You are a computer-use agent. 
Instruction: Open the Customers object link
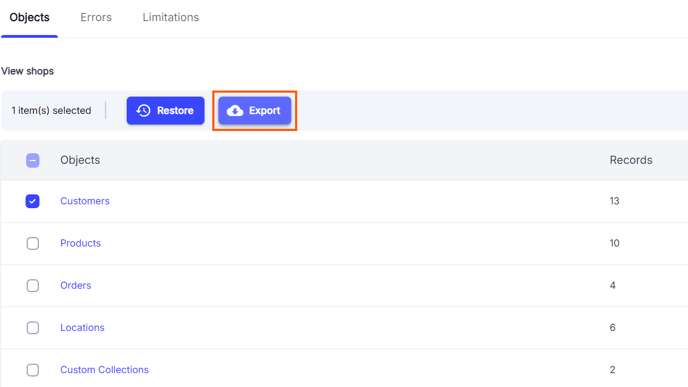(x=85, y=201)
